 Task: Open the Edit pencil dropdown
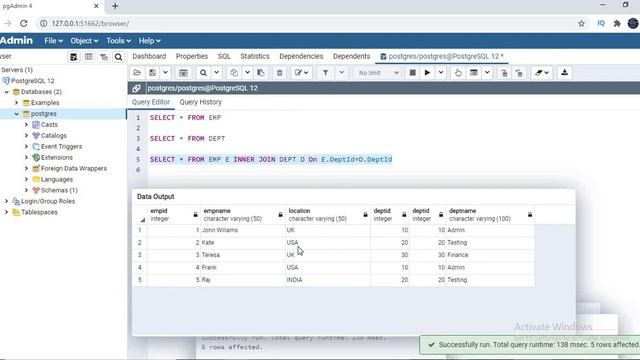click(x=302, y=73)
